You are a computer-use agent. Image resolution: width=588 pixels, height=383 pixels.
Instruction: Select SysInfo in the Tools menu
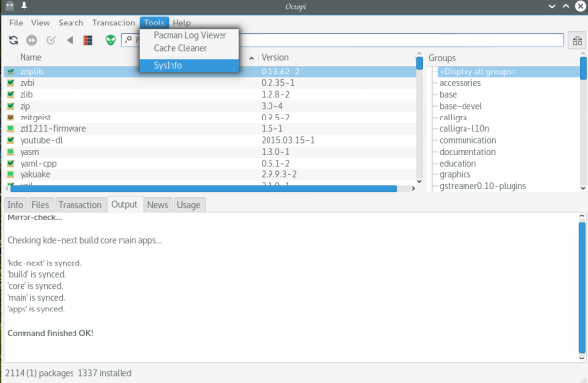click(189, 65)
